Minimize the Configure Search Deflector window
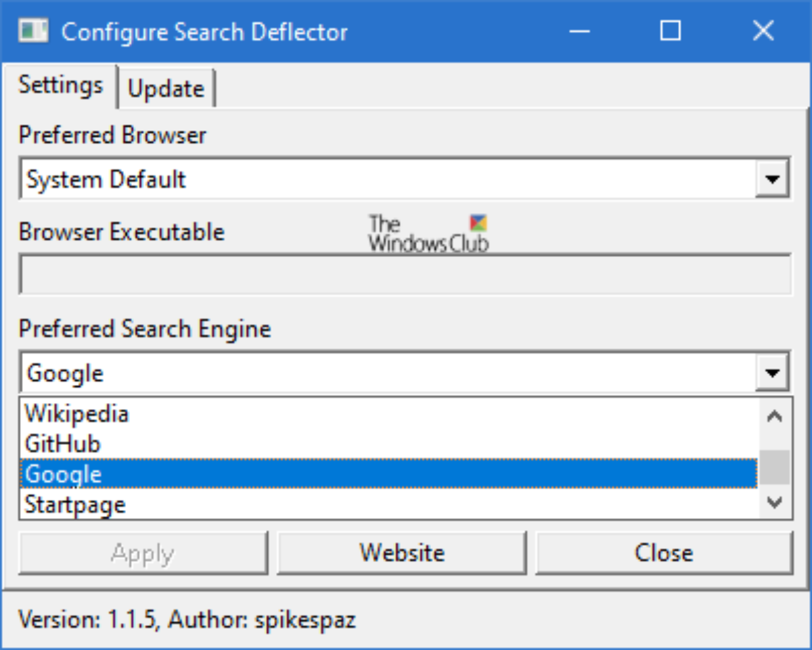 click(579, 31)
